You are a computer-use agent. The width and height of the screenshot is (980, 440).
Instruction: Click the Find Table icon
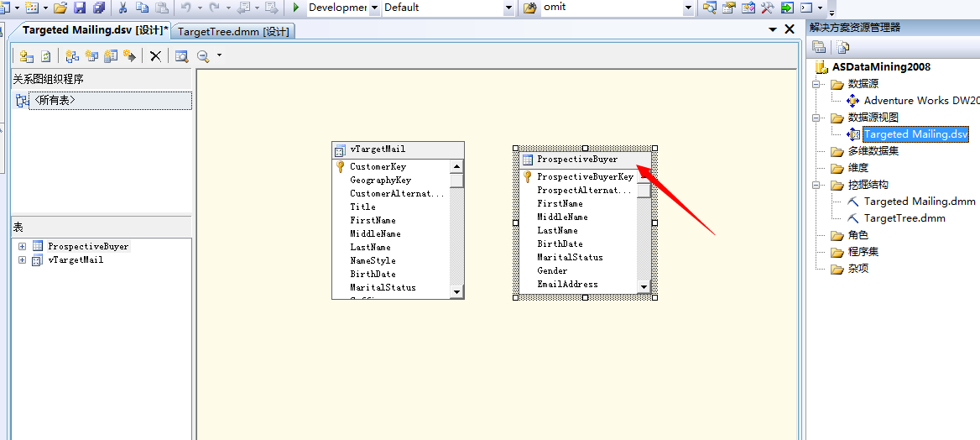pos(181,56)
